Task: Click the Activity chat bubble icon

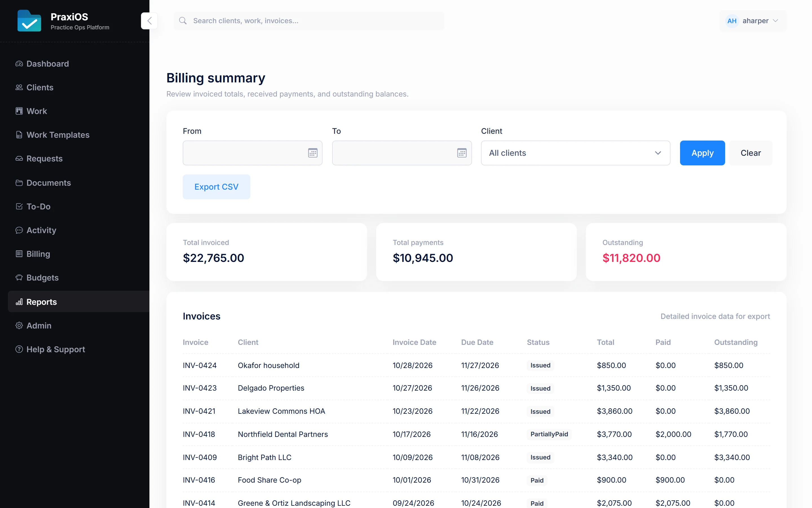Action: 19,230
